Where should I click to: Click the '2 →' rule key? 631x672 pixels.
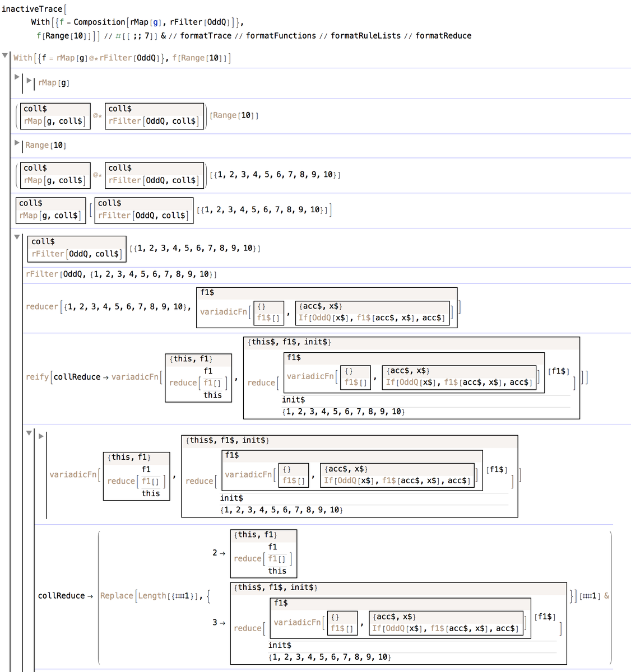(x=219, y=553)
